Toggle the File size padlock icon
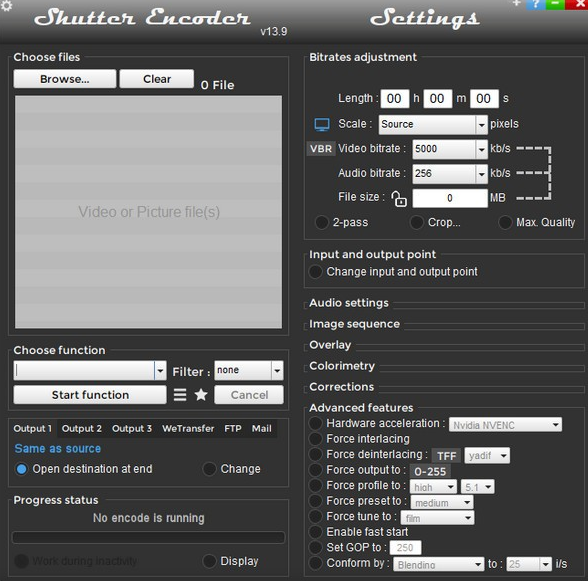Screen dimensions: 588x581 [x=399, y=198]
